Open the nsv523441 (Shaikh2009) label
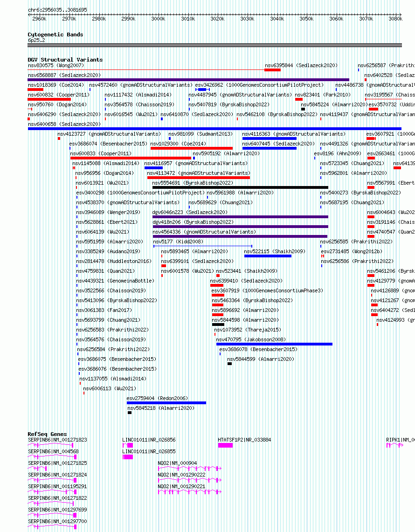 click(x=247, y=271)
